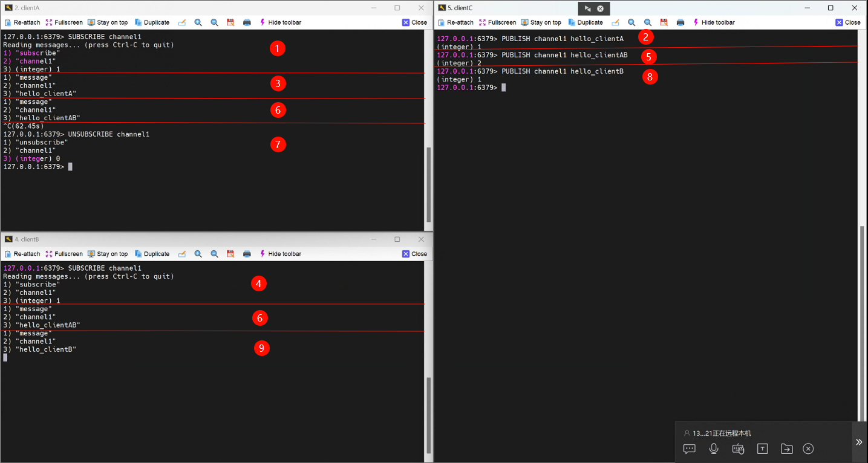The height and width of the screenshot is (463, 868).
Task: Hide toolbar in the clientA window
Action: pyautogui.click(x=280, y=22)
